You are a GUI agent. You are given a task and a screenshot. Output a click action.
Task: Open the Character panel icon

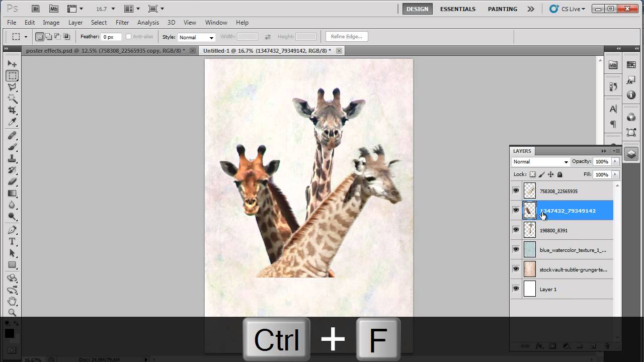(x=613, y=109)
